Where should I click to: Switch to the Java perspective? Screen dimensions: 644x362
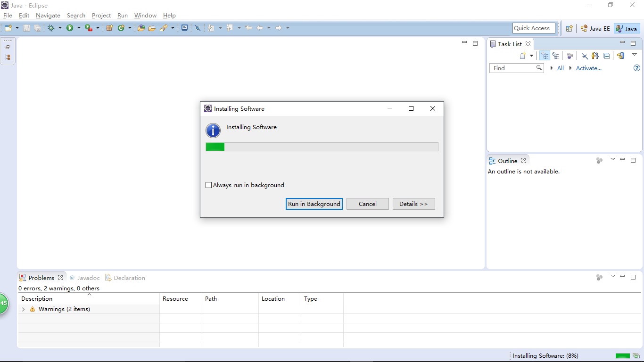click(x=627, y=28)
